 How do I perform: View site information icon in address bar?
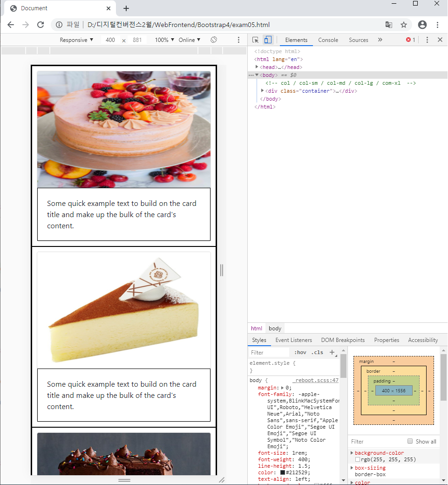(x=59, y=25)
